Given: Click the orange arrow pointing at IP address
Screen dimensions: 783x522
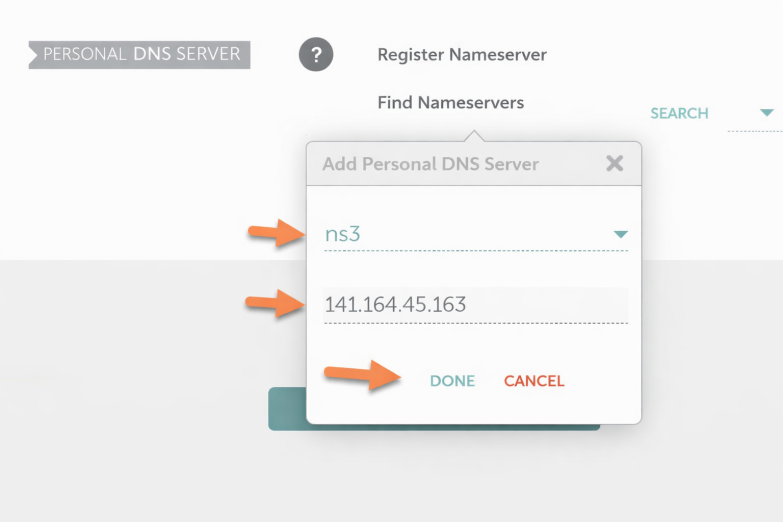Looking at the screenshot, I should coord(275,304).
